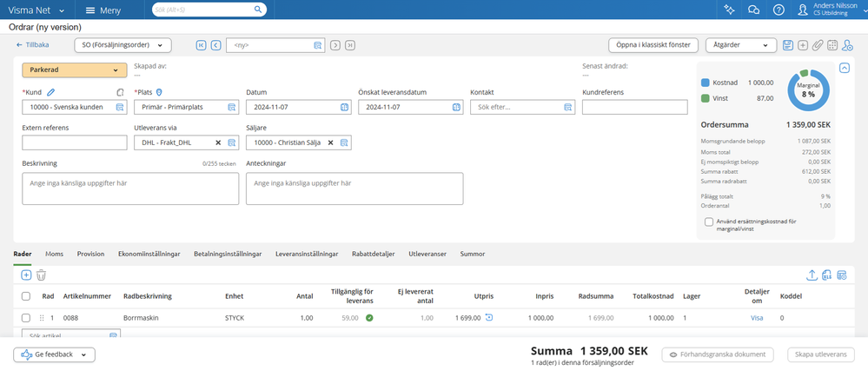868x371 pixels.
Task: Open the help question mark icon
Action: tap(779, 10)
